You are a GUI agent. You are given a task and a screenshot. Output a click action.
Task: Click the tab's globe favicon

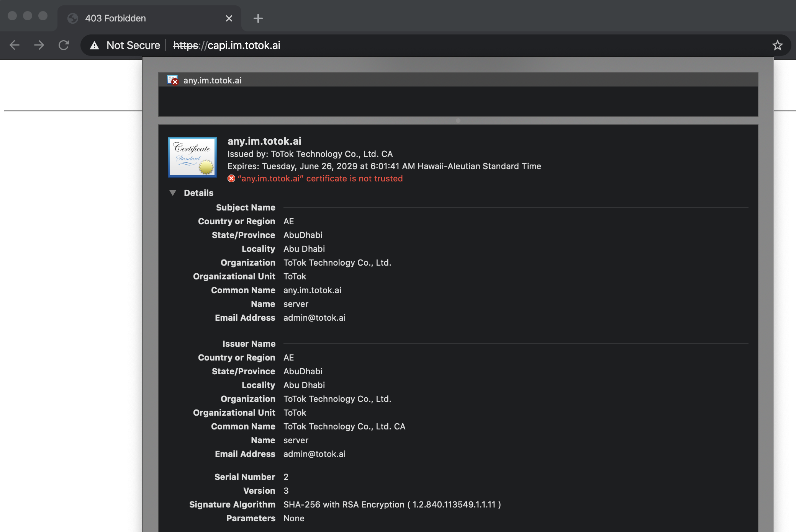(x=73, y=18)
